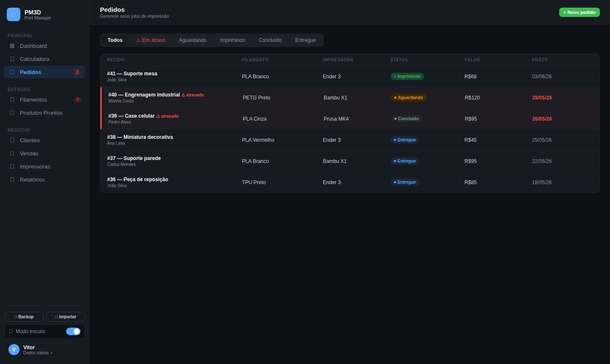Image resolution: width=610 pixels, height=364 pixels.
Task: Click the Filamentos alert badge
Action: [78, 99]
